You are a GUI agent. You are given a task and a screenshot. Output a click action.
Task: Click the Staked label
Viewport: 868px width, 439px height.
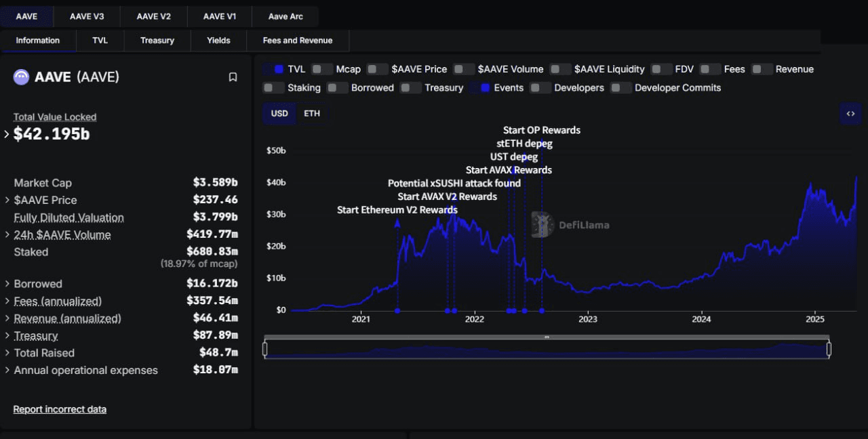[31, 252]
